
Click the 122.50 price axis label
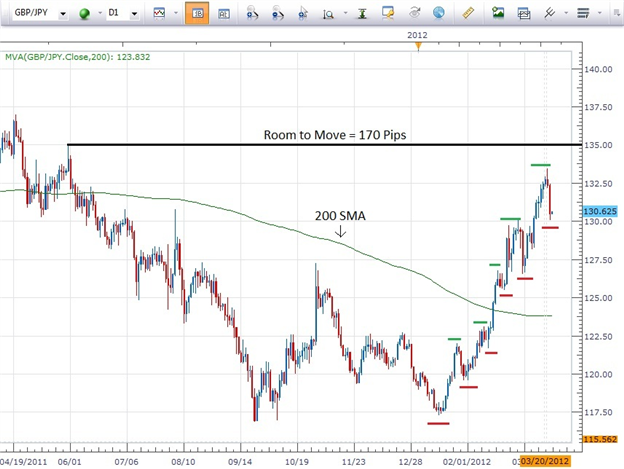click(598, 337)
